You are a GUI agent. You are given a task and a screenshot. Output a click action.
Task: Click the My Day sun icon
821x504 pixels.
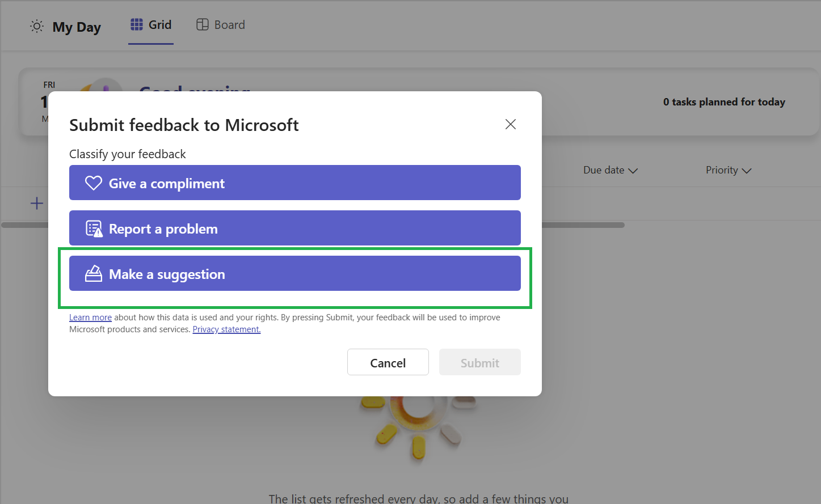[x=37, y=27]
